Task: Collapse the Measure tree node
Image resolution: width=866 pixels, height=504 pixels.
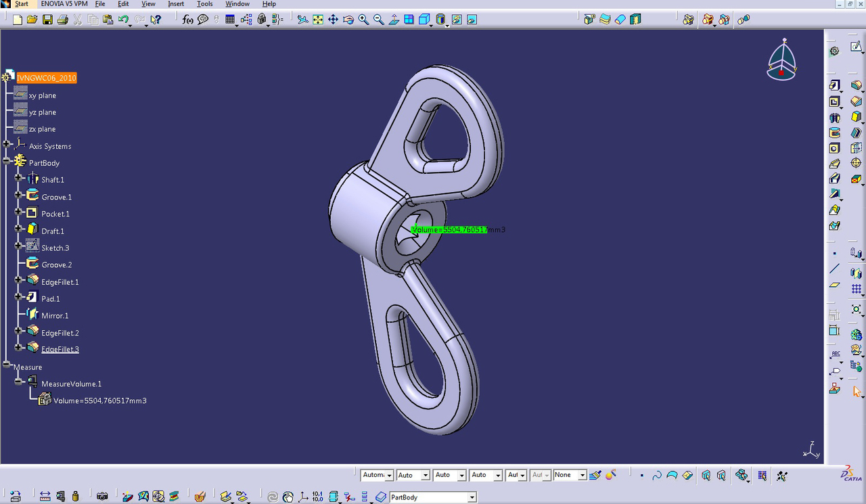Action: coord(6,365)
